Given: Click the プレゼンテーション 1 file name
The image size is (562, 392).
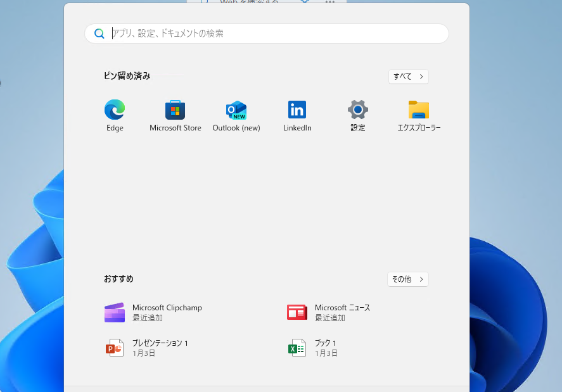Looking at the screenshot, I should pos(160,343).
